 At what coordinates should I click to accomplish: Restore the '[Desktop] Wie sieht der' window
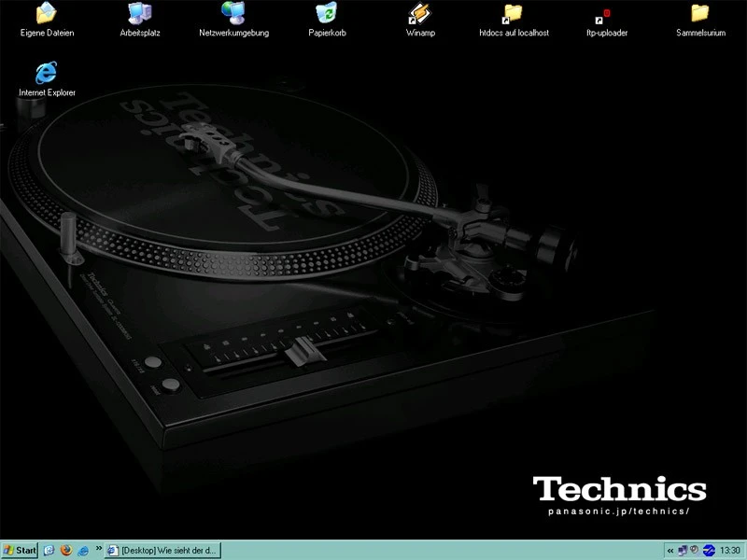tap(163, 551)
